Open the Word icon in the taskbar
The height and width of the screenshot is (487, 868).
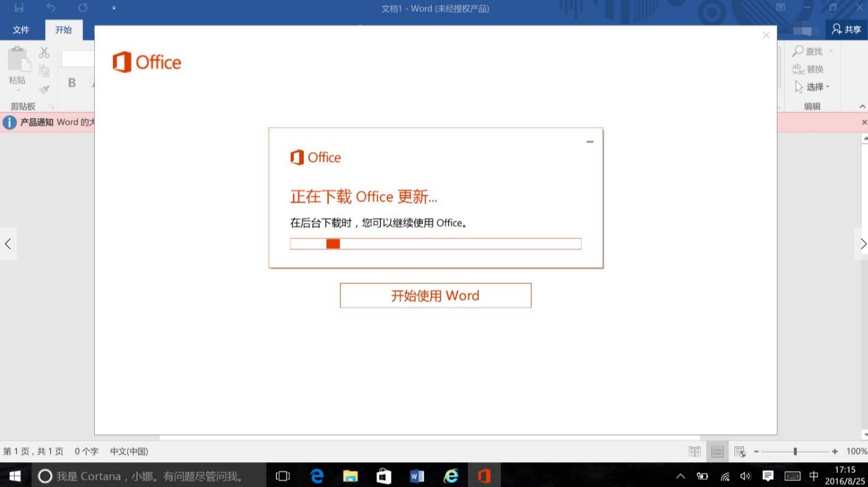click(417, 476)
